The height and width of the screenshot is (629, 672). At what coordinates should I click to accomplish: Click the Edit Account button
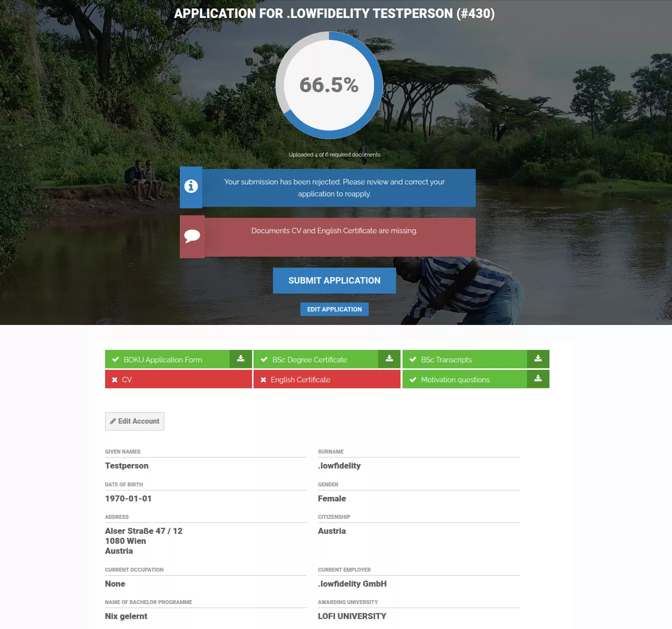coord(134,421)
